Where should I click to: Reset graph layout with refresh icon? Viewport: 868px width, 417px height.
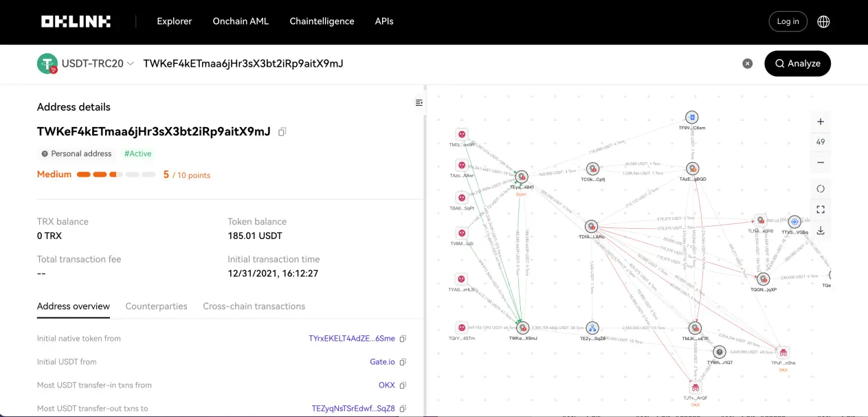click(821, 189)
